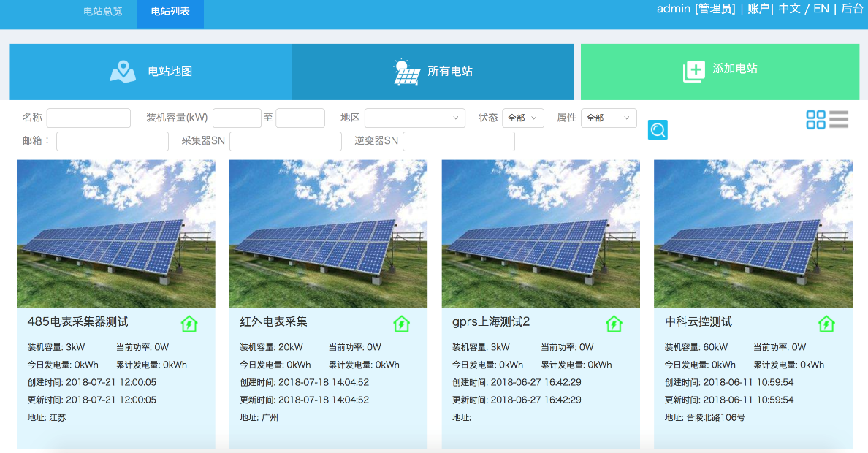This screenshot has width=868, height=453.
Task: Switch to list view layout icon
Action: point(839,120)
